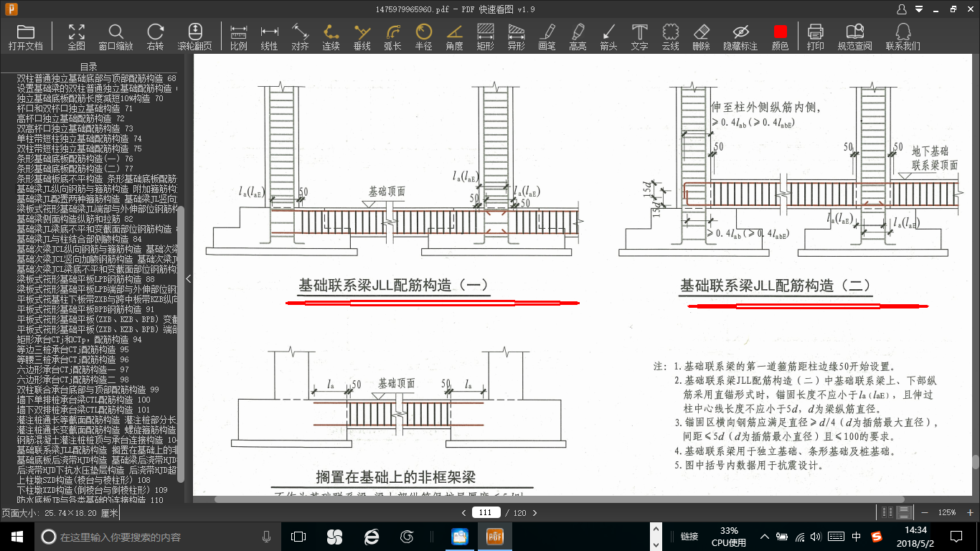Click the Cortana search box on taskbar
980x551 pixels.
pos(157,537)
